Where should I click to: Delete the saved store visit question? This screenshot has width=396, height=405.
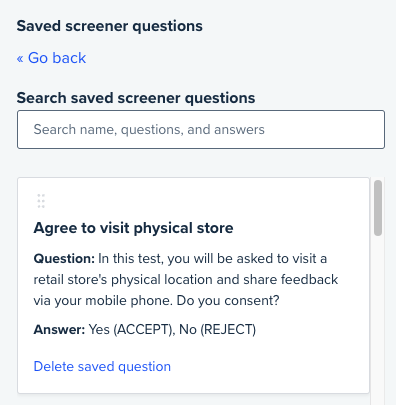pyautogui.click(x=102, y=366)
